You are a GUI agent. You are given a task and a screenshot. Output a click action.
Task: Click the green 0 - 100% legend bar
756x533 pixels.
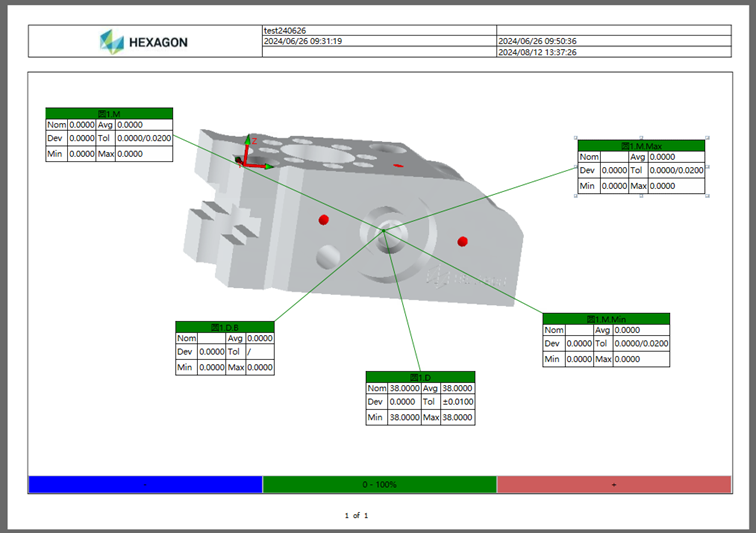click(379, 485)
